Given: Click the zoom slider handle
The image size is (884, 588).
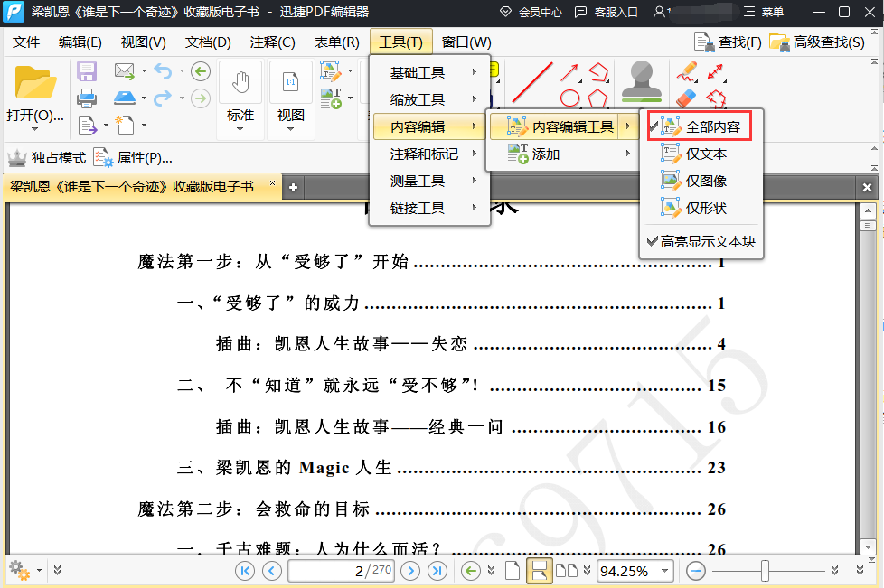Looking at the screenshot, I should point(765,571).
